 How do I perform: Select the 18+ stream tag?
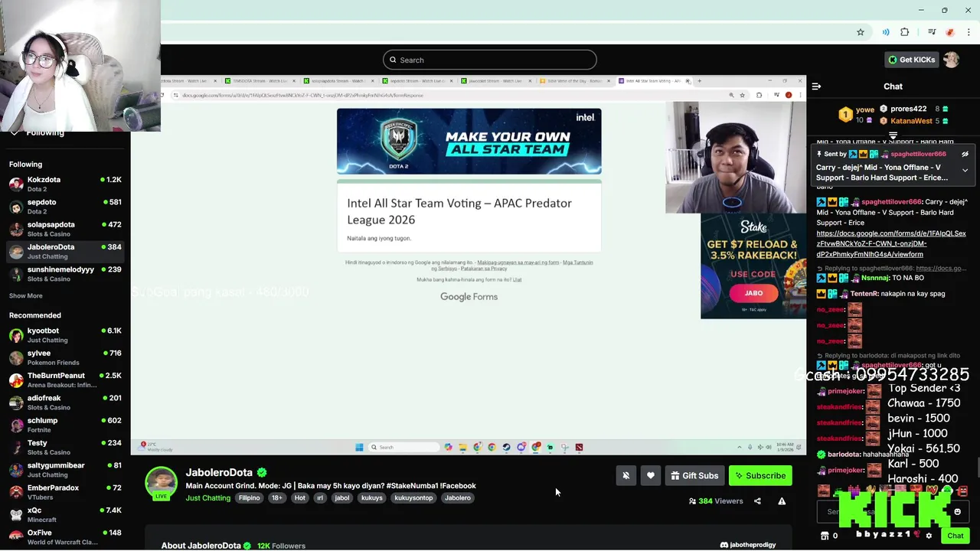(276, 497)
